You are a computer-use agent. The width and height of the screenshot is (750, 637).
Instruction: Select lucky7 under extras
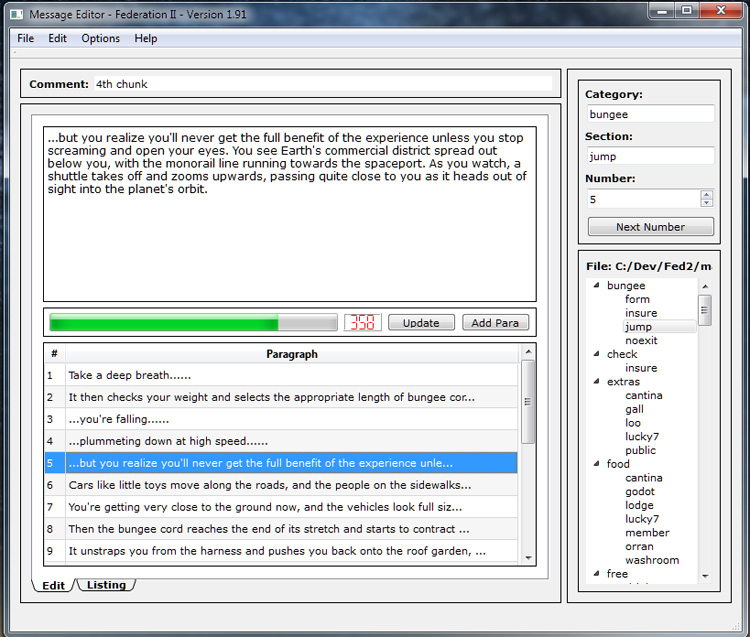[x=642, y=437]
